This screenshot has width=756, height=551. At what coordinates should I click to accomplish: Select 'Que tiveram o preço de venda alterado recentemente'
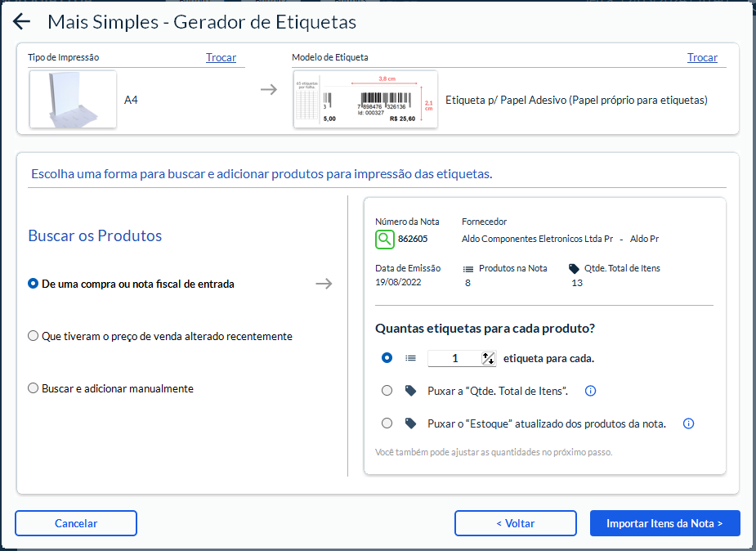point(34,336)
